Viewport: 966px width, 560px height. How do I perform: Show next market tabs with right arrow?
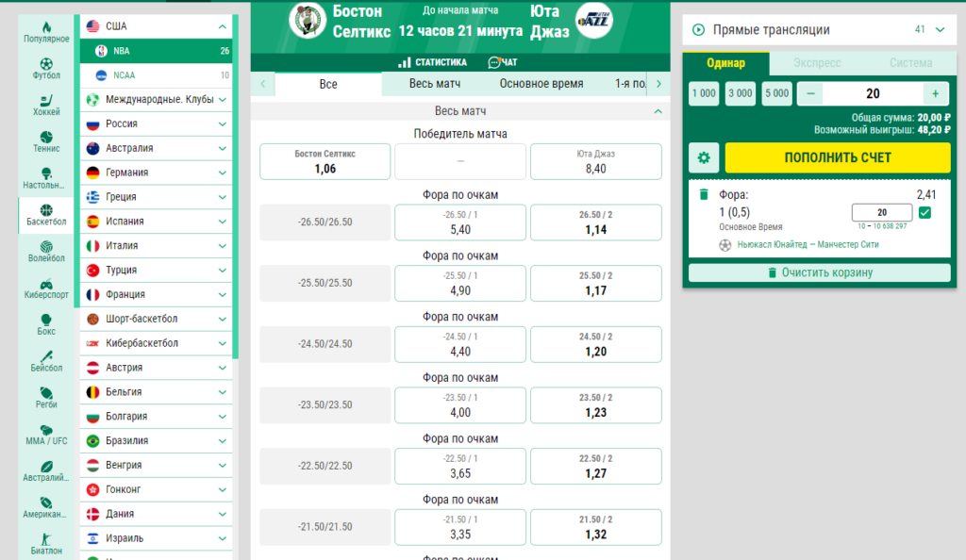658,84
